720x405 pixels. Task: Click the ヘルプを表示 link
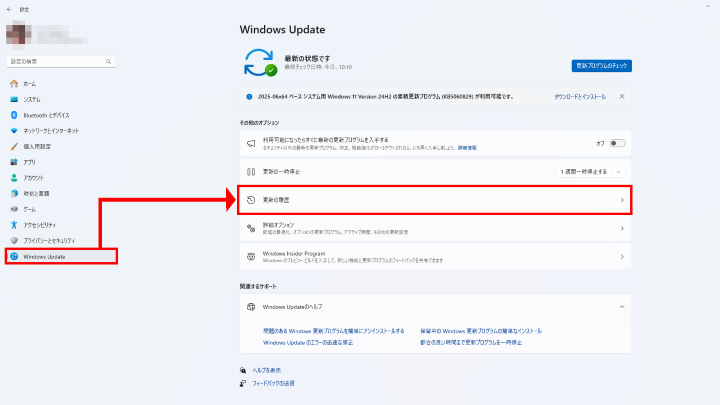[x=267, y=370]
